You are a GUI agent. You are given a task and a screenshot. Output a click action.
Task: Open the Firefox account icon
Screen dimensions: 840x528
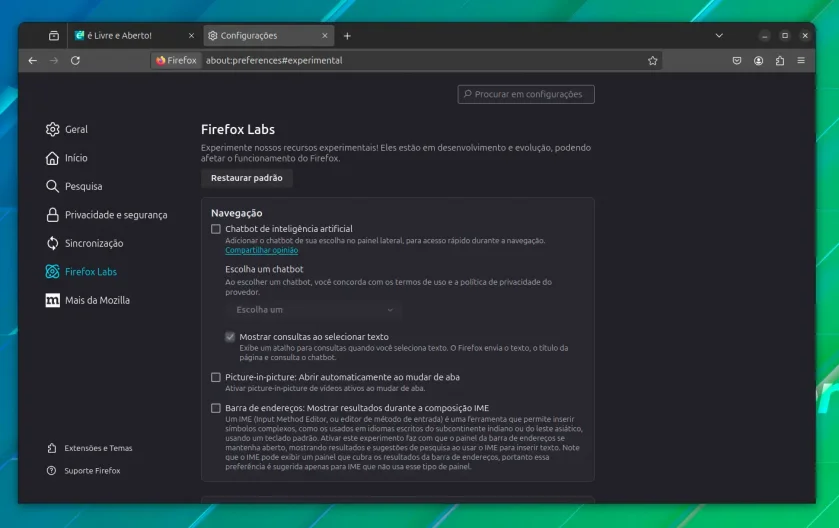click(758, 61)
